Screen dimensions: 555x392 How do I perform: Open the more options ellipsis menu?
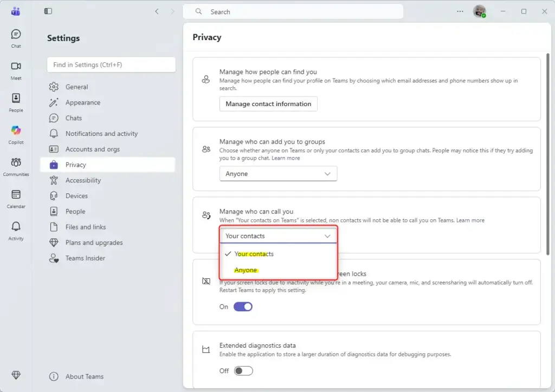coord(460,11)
